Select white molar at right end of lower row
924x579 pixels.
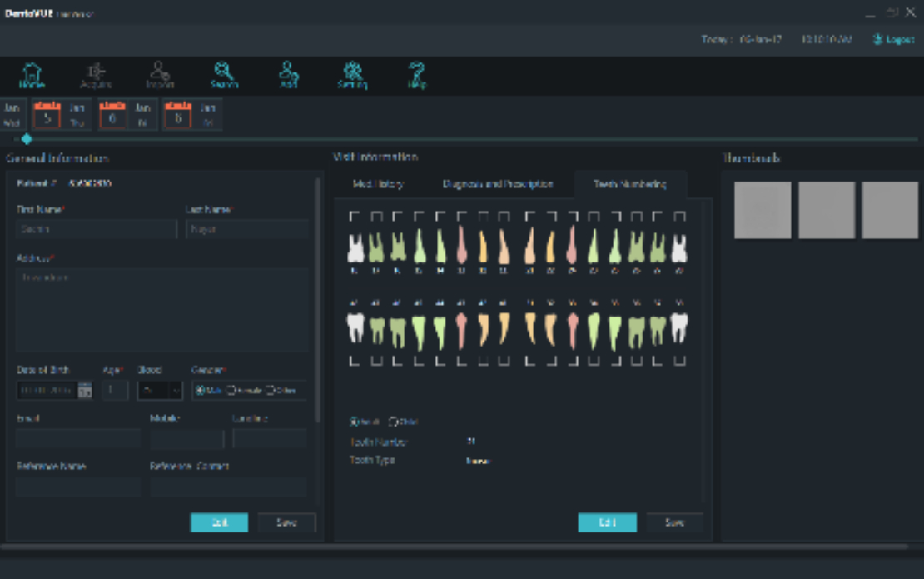point(679,328)
